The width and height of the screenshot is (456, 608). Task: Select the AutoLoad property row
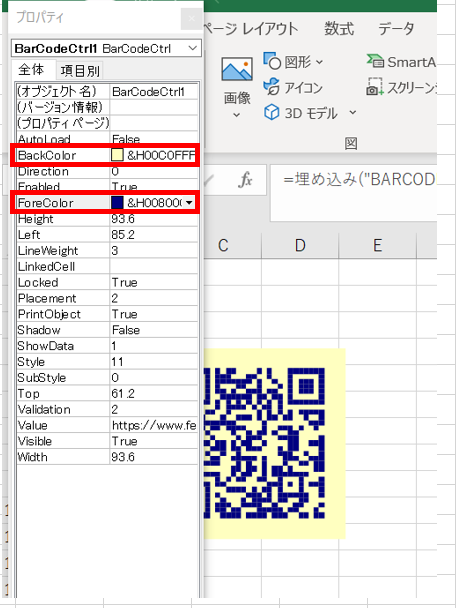[107, 138]
